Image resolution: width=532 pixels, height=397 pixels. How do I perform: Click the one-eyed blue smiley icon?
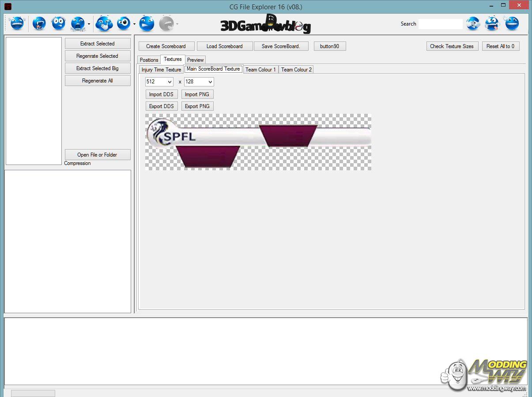pyautogui.click(x=124, y=23)
